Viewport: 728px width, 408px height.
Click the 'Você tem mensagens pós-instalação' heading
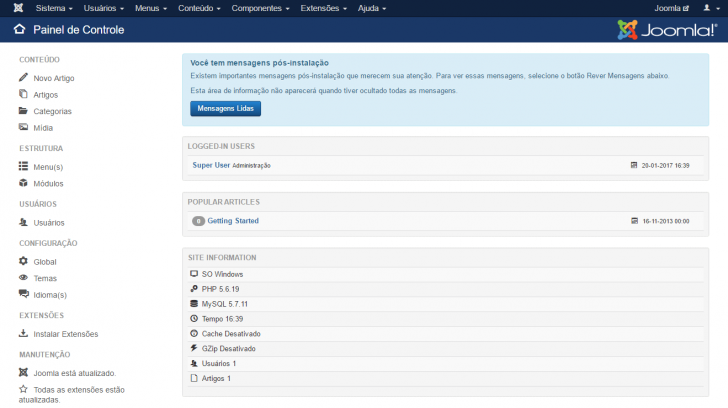pos(259,63)
